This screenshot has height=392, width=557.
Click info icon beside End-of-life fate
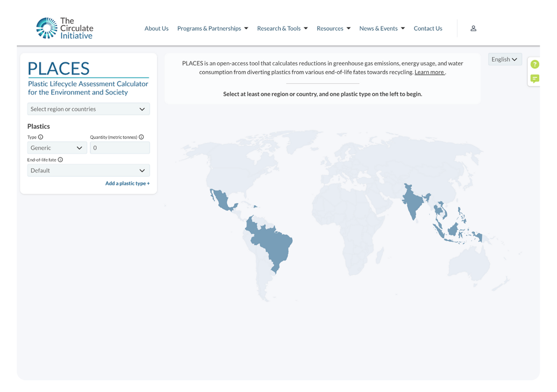pos(60,160)
